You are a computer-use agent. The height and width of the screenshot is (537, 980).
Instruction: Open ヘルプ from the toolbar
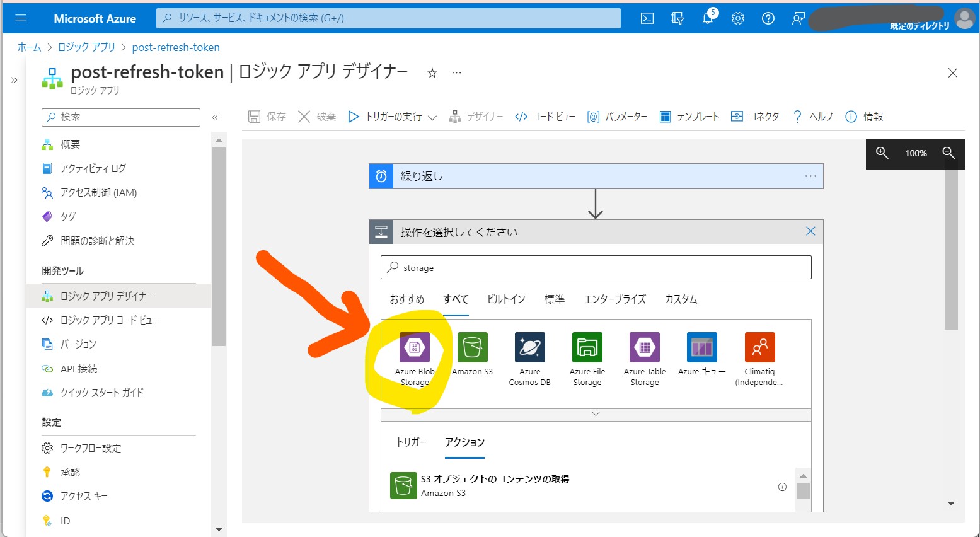813,117
